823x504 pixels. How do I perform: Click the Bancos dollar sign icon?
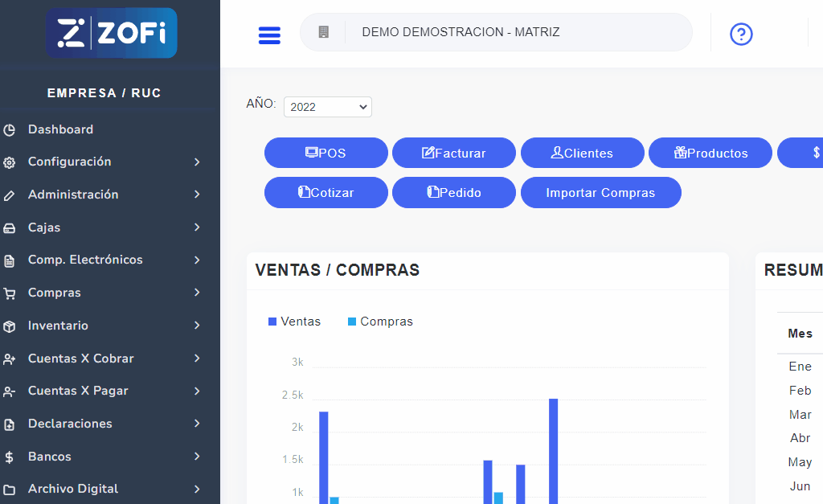(10, 457)
